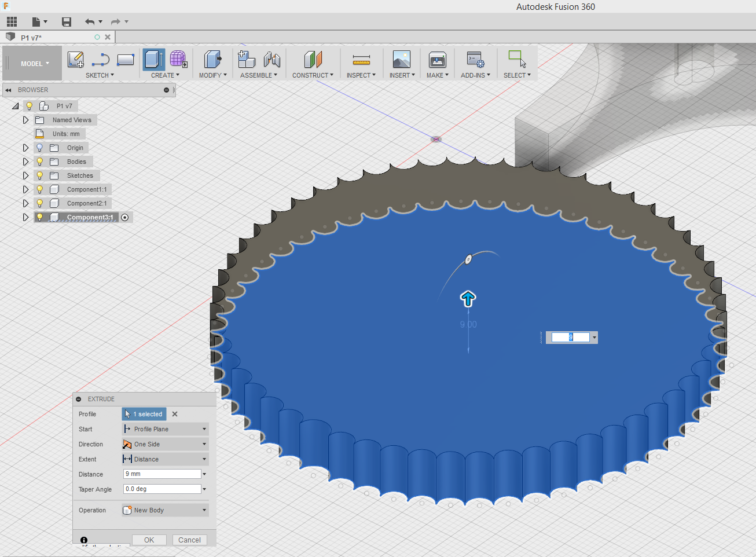Image resolution: width=756 pixels, height=557 pixels.
Task: Click the Add-Ins scripts icon
Action: point(475,60)
